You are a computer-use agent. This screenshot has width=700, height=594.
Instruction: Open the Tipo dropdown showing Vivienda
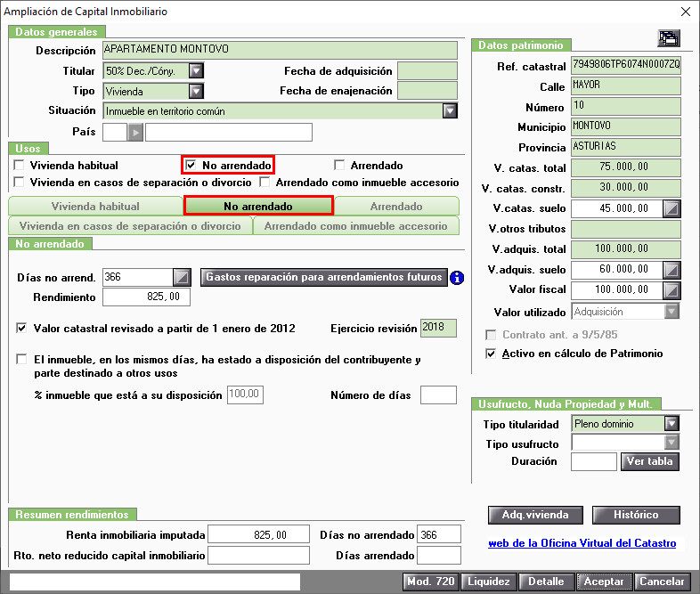click(x=196, y=91)
